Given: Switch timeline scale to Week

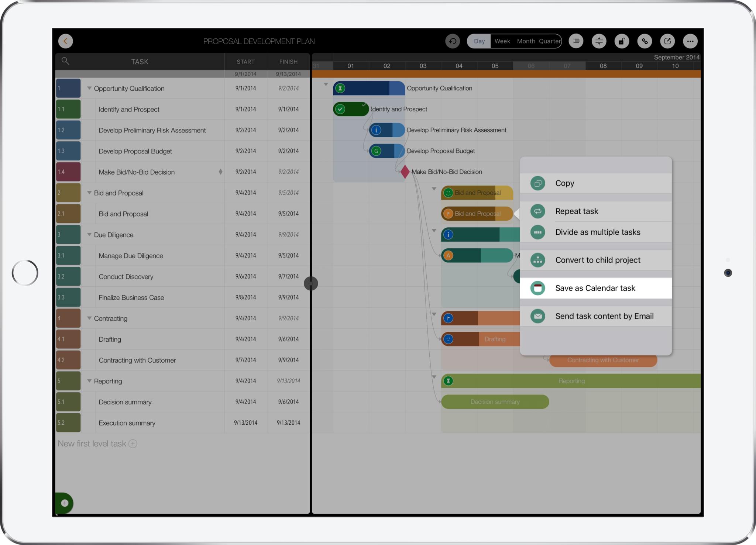Looking at the screenshot, I should (x=502, y=41).
